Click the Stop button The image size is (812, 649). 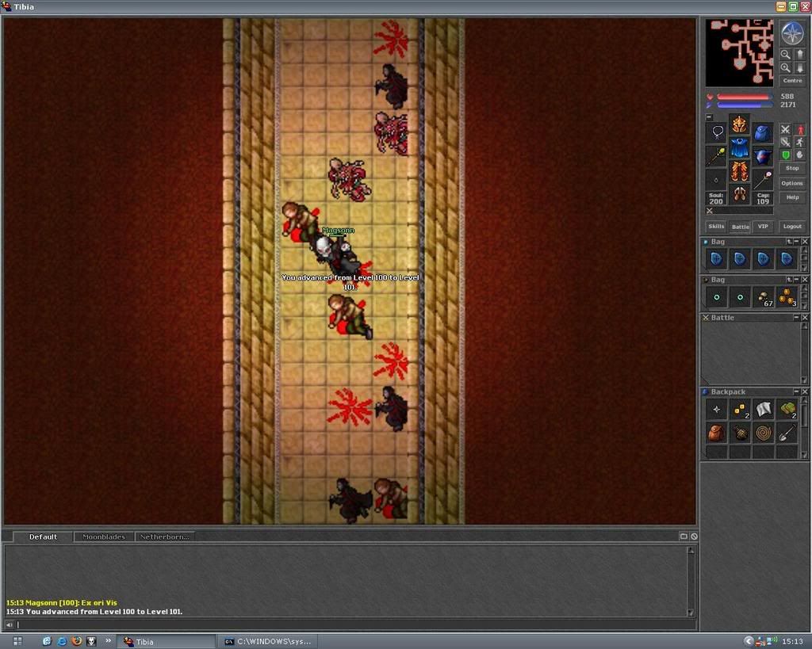792,168
